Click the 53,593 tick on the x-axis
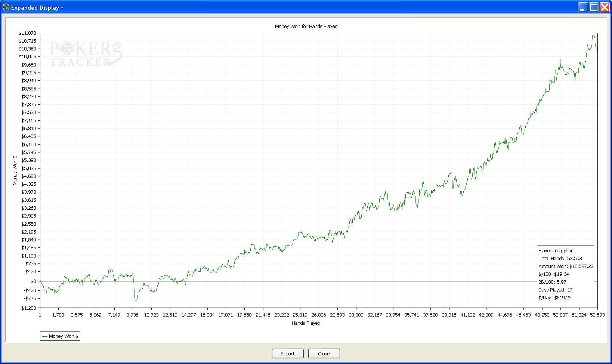The height and width of the screenshot is (364, 612). 597,315
